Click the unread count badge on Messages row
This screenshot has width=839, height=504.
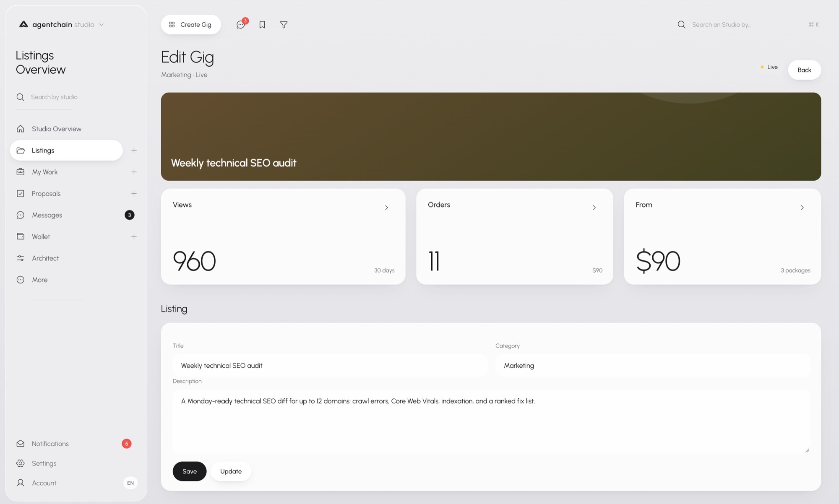tap(130, 215)
